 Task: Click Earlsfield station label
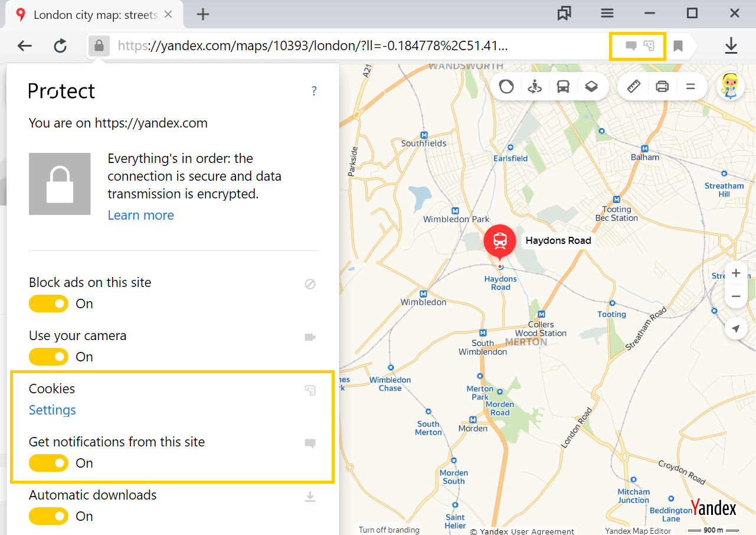point(510,158)
